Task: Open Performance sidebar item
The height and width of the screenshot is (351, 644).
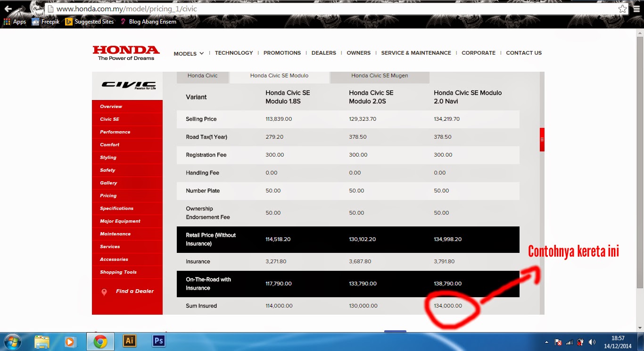Action: (x=127, y=132)
